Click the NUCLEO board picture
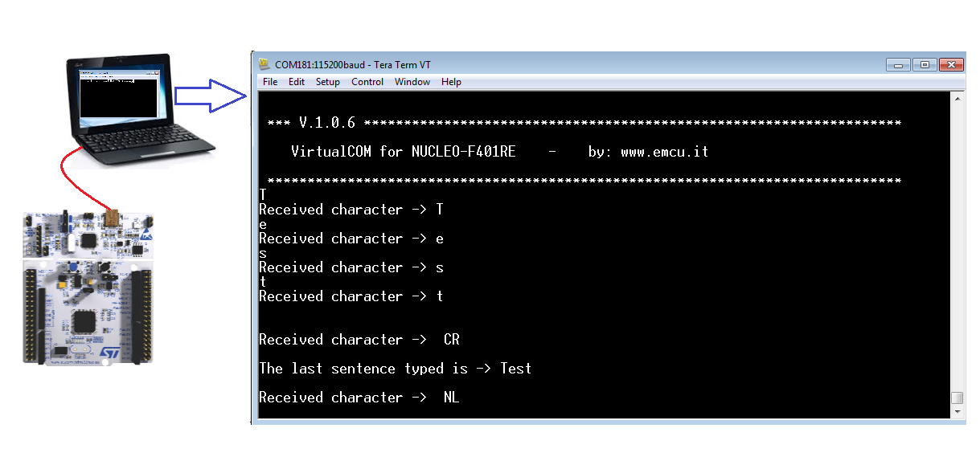The image size is (980, 465). click(x=88, y=289)
